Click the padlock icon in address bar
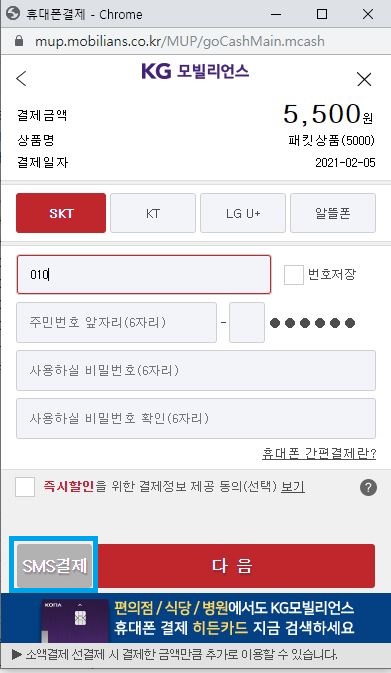The image size is (391, 673). (x=18, y=41)
